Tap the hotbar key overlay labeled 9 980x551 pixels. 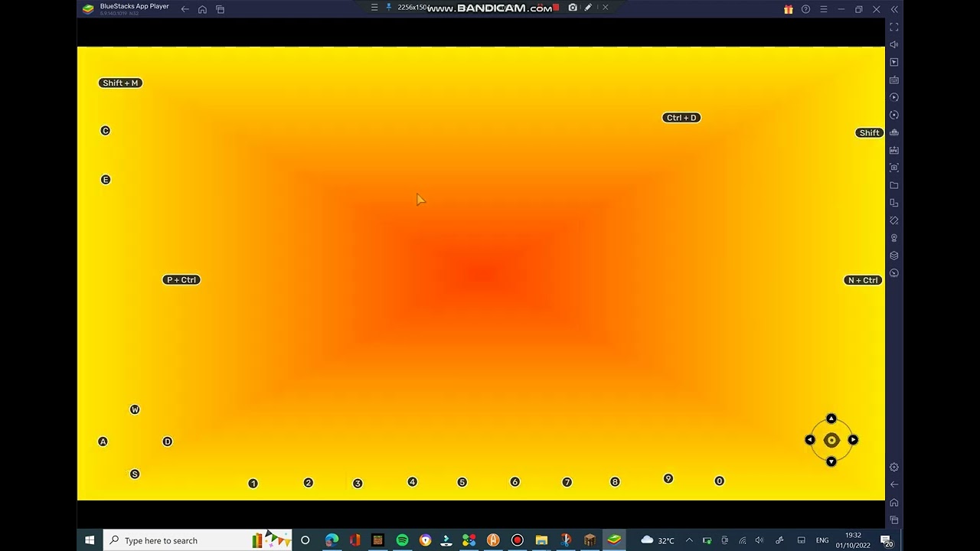(668, 479)
